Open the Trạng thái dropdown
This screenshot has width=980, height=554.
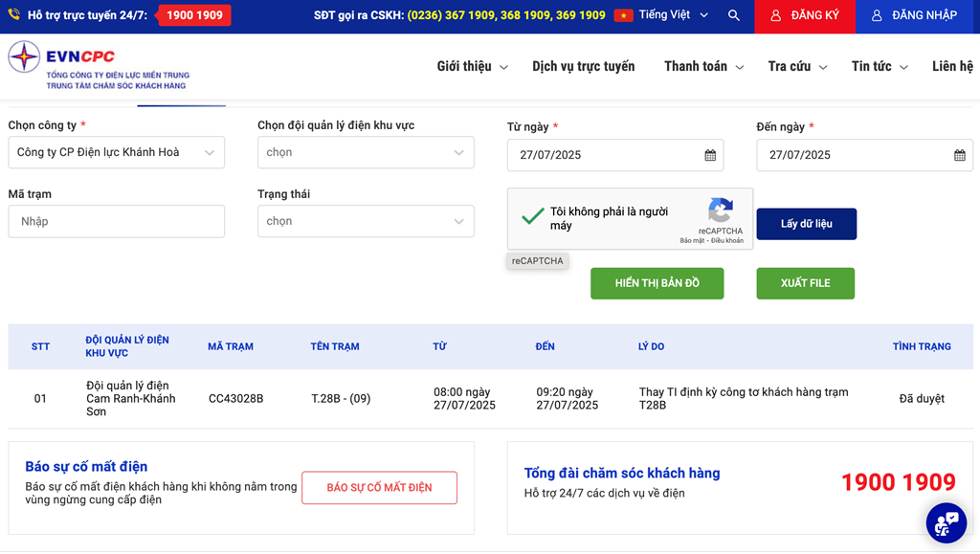366,221
